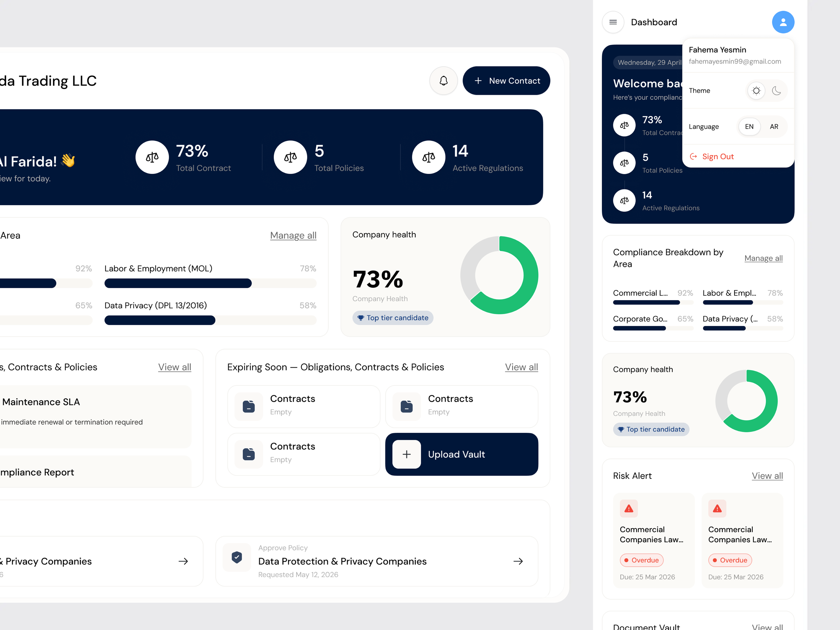This screenshot has width=840, height=630.
Task: Click the shield icon on Approve Policy card
Action: click(237, 557)
